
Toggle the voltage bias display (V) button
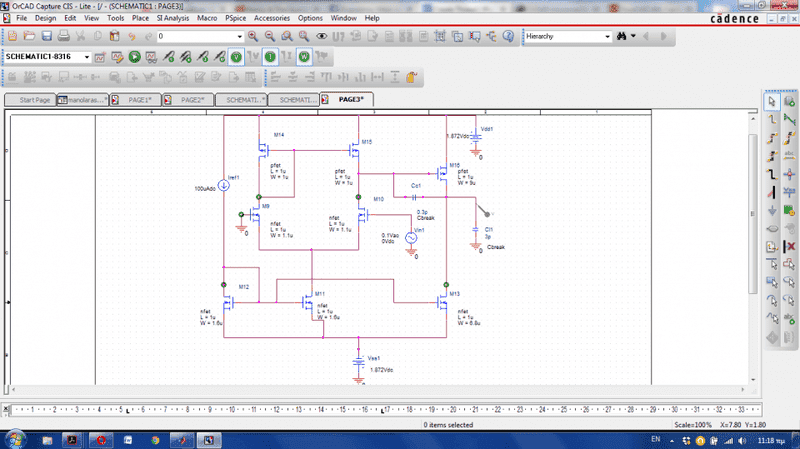(x=236, y=57)
